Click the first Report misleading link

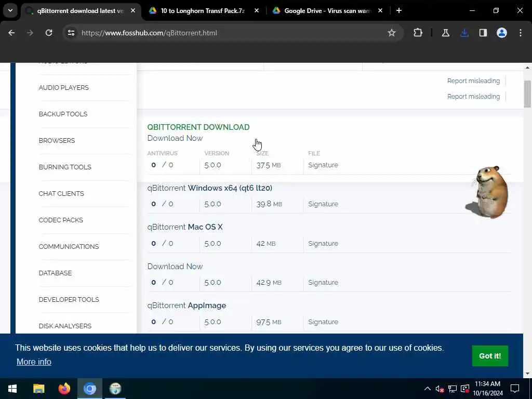[x=473, y=81]
